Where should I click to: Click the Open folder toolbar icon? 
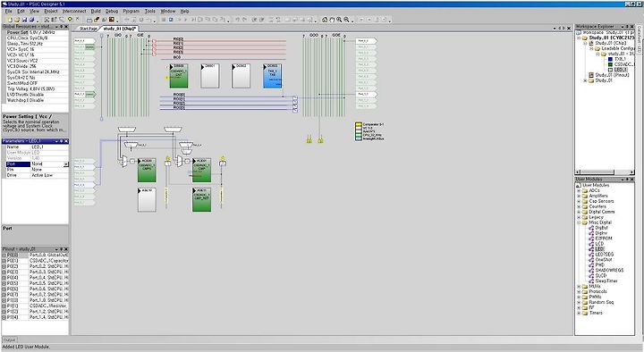[x=17, y=20]
